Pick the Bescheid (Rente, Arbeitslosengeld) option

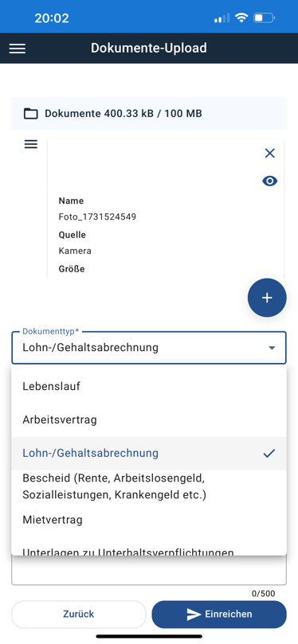click(x=149, y=486)
